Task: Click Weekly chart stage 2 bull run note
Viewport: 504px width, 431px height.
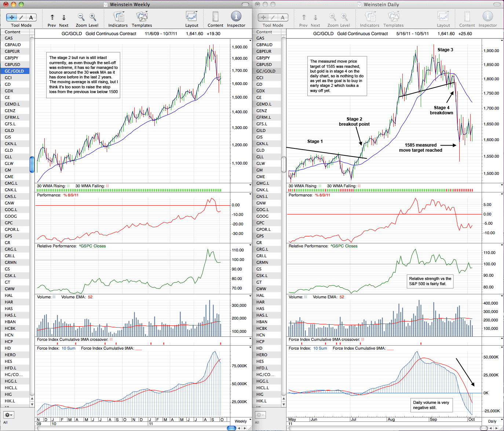Action: tap(84, 75)
